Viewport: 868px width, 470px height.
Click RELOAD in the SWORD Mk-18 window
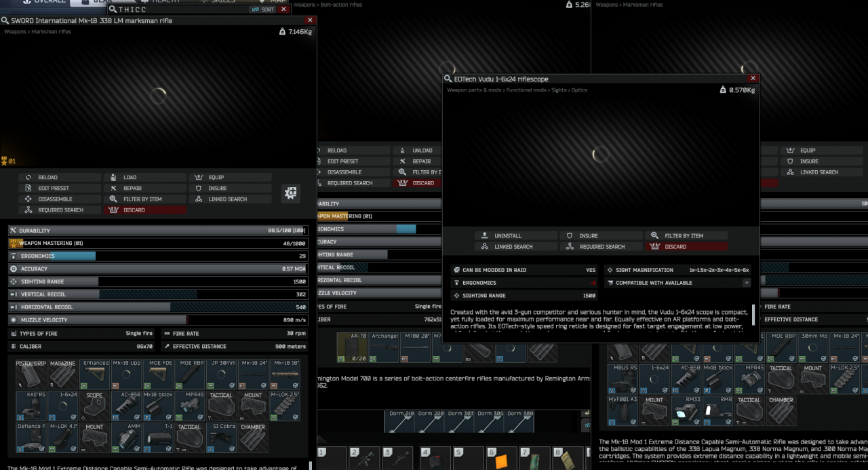pyautogui.click(x=60, y=178)
